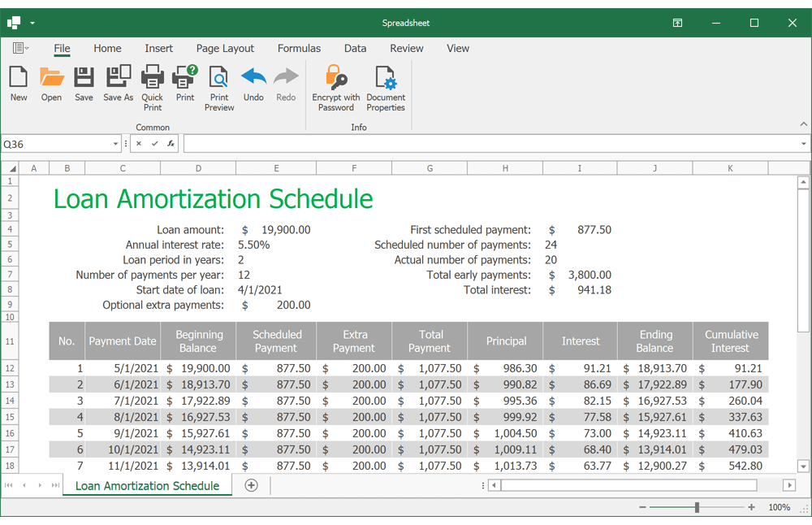Switch to the Formulas ribbon tab

pos(299,48)
